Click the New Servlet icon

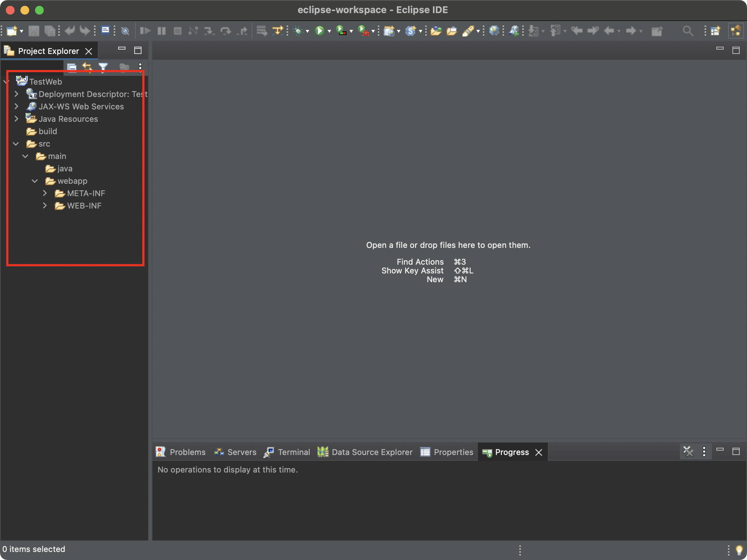(x=411, y=31)
